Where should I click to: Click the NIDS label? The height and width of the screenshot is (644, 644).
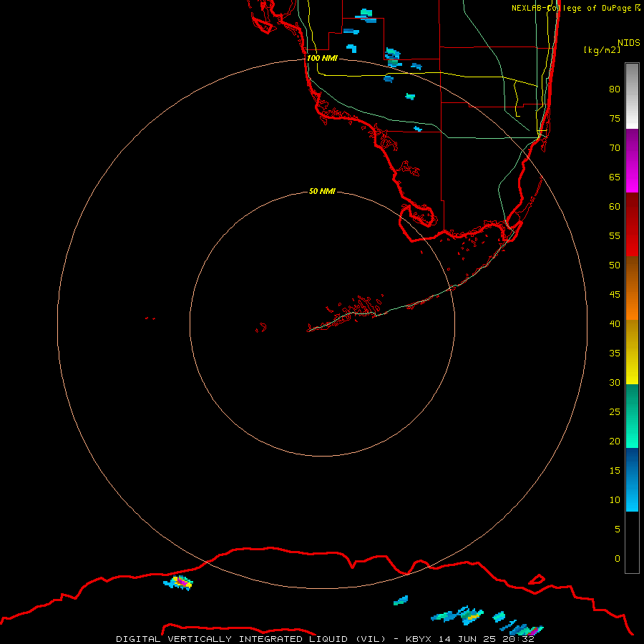pyautogui.click(x=629, y=42)
